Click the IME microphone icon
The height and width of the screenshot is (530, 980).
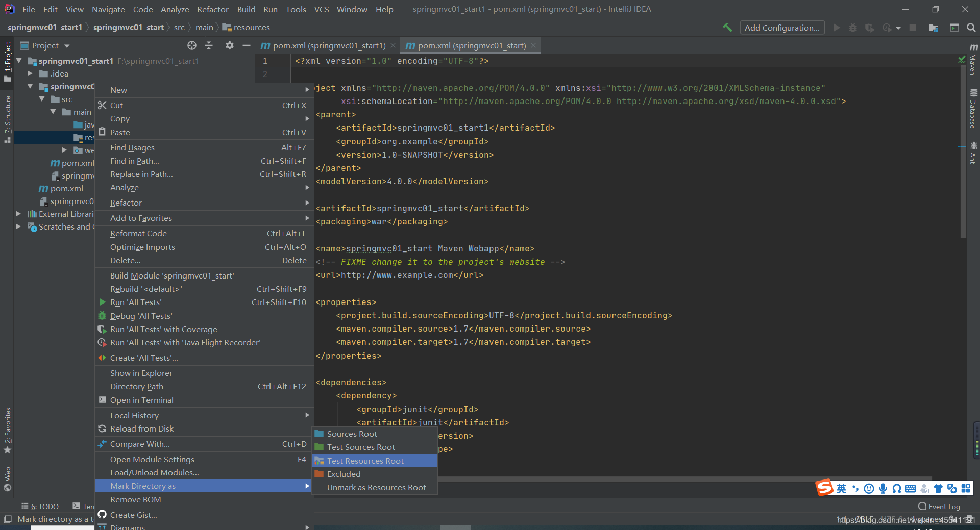tap(883, 489)
